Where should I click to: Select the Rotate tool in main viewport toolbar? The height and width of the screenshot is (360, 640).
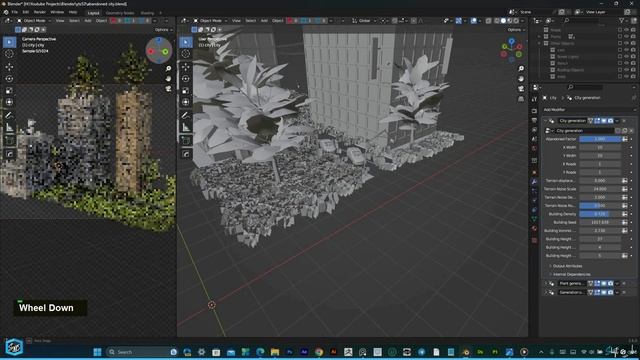tap(186, 78)
